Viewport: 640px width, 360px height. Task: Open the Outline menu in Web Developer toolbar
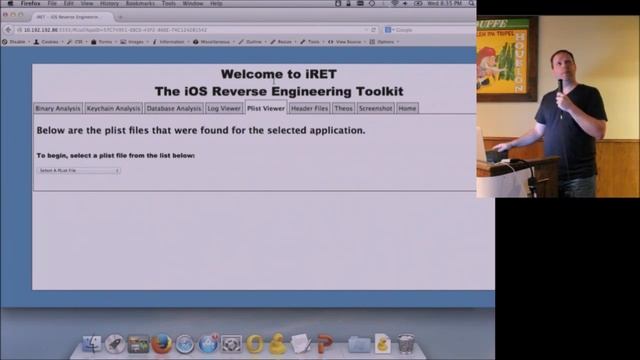[x=253, y=42]
